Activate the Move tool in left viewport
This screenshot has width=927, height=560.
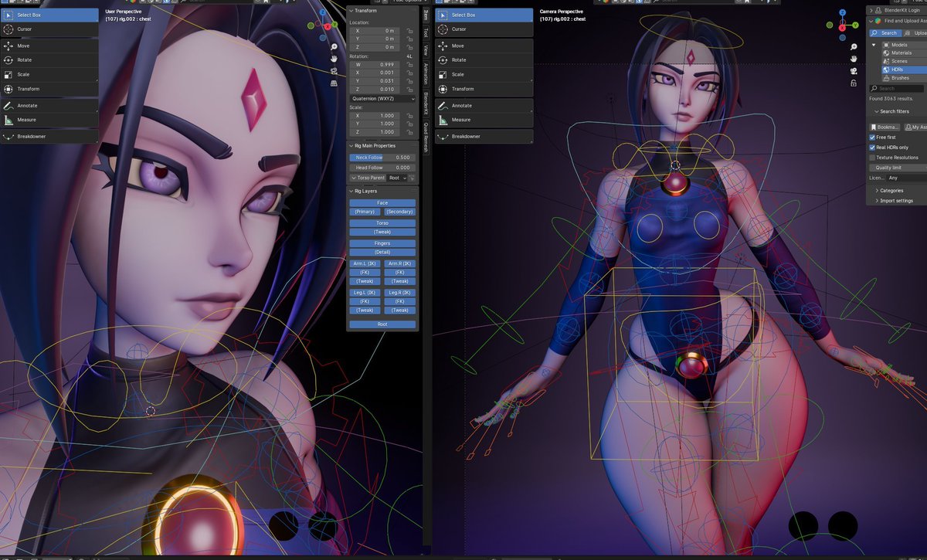pos(49,46)
